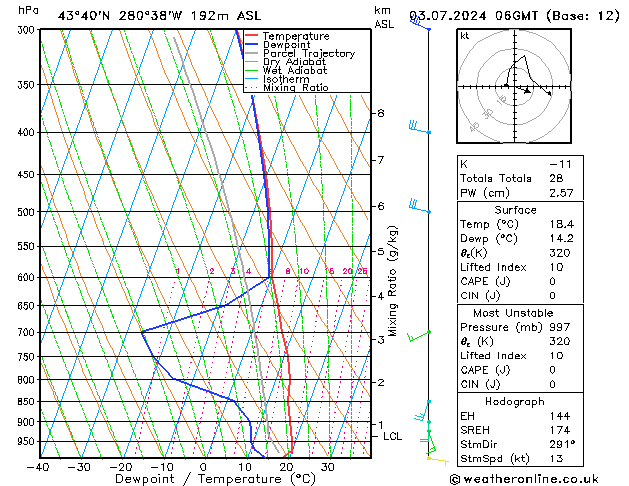Click the '-10' temperature axis label
Viewport: 629px width, 486px height.
[x=163, y=468]
